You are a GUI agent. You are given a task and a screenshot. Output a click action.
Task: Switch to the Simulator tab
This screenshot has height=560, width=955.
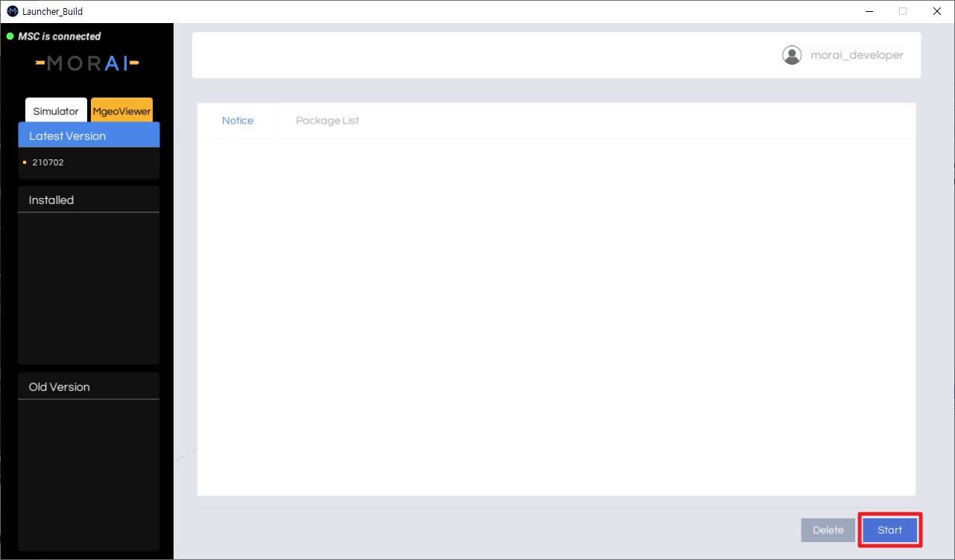point(56,111)
